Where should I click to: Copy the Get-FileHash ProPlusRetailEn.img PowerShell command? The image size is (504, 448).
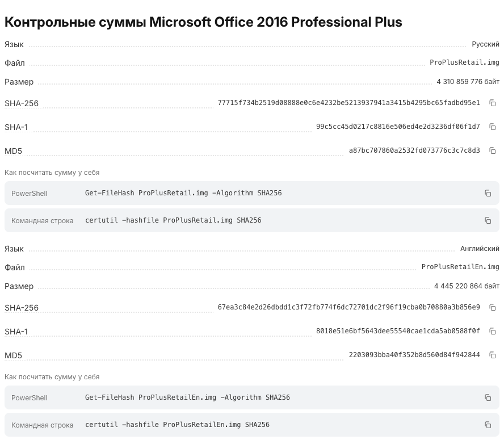pos(488,397)
